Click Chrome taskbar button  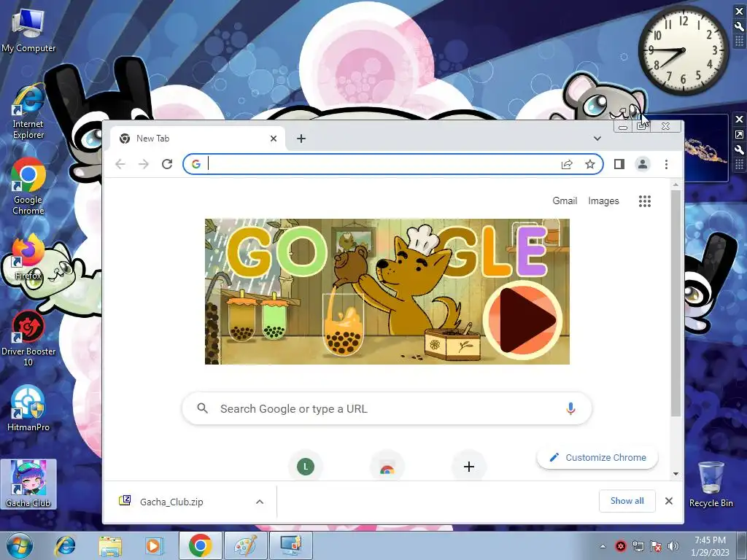click(200, 545)
